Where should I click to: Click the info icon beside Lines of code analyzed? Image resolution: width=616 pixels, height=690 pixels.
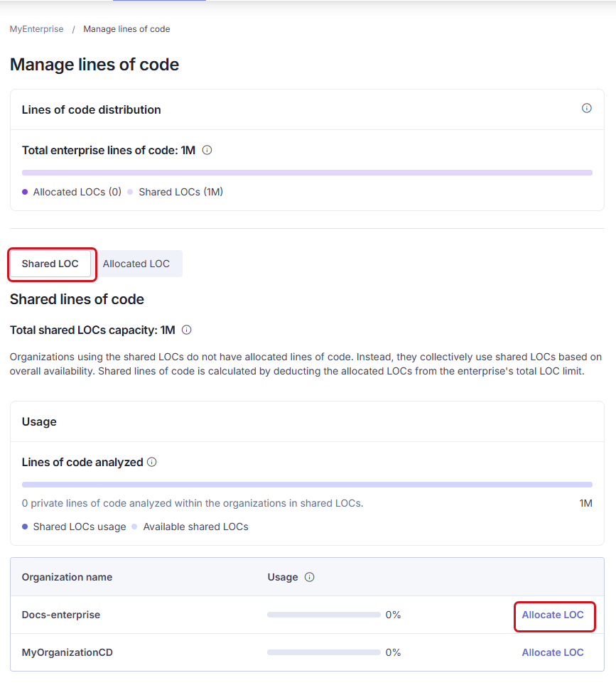pyautogui.click(x=151, y=462)
